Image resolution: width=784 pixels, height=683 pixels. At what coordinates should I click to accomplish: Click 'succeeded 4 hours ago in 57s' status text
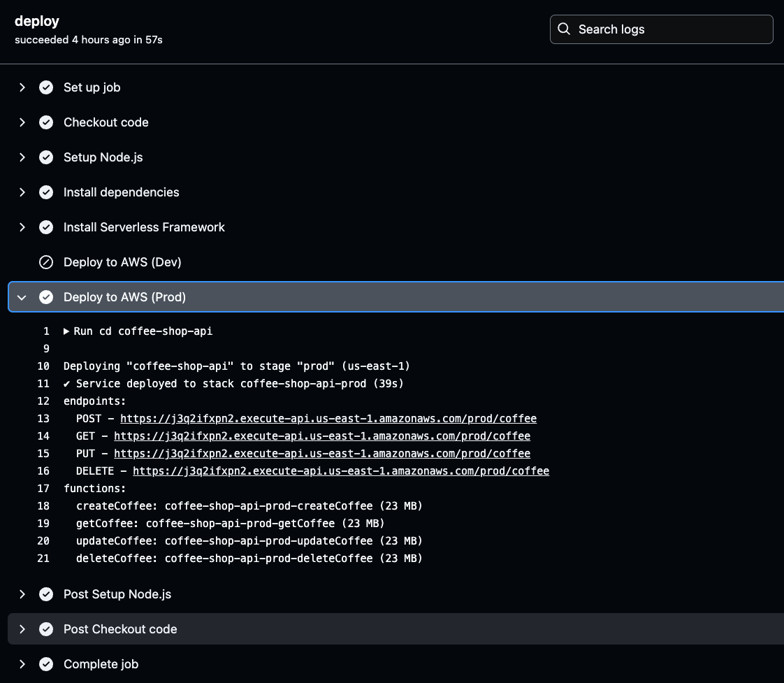(89, 40)
